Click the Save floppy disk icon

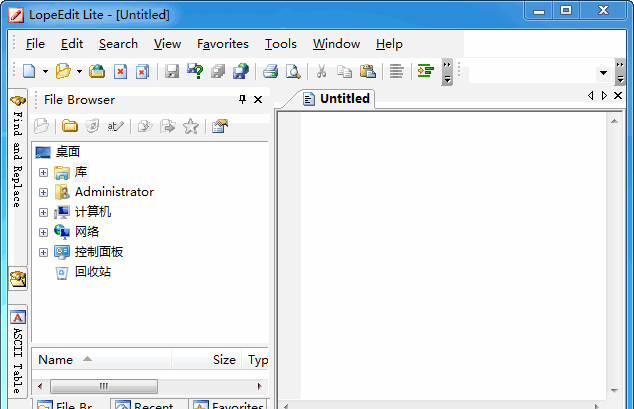tap(172, 72)
